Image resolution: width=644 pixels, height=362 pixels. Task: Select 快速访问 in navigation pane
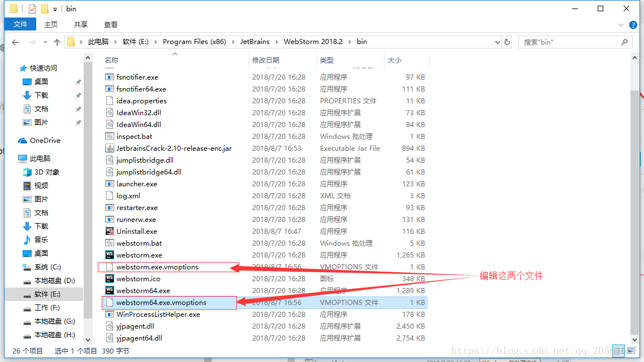43,68
